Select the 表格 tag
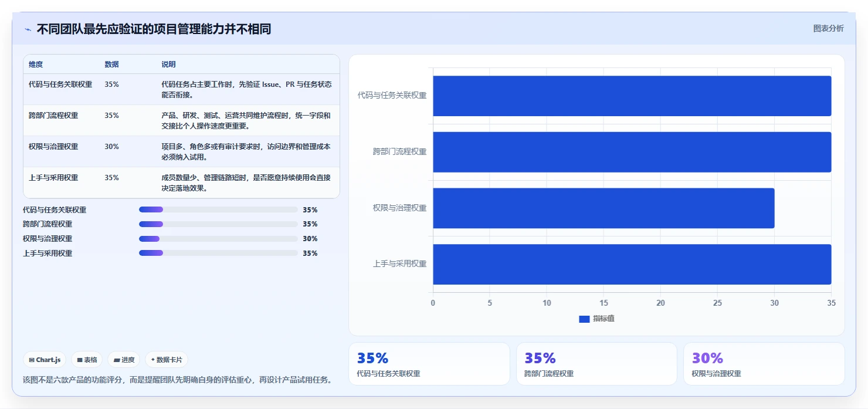The height and width of the screenshot is (409, 868). click(87, 360)
